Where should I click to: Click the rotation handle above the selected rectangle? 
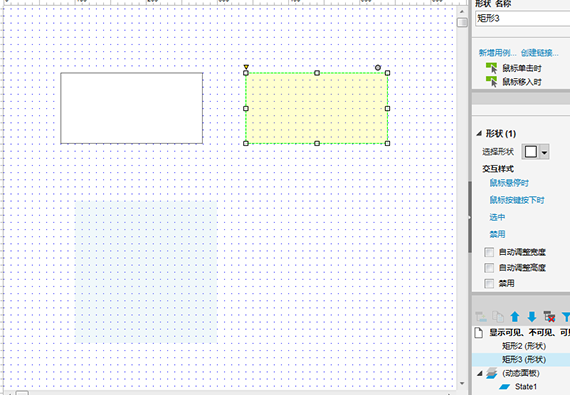coord(378,68)
